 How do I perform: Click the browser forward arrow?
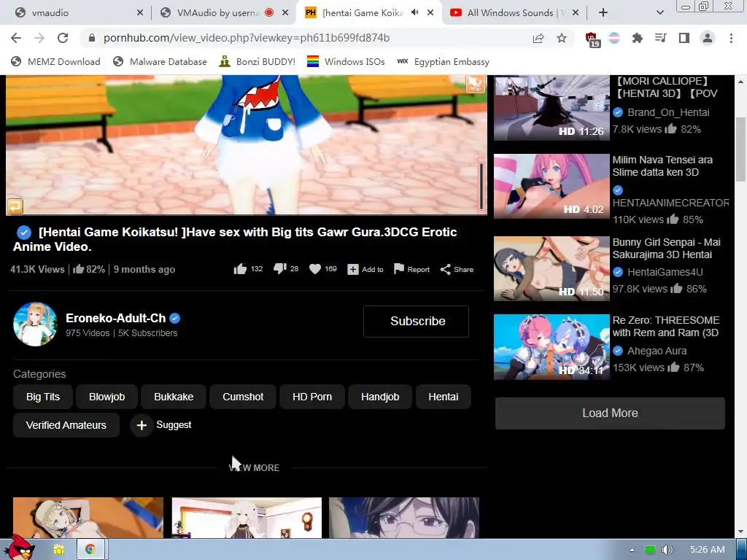coord(39,38)
